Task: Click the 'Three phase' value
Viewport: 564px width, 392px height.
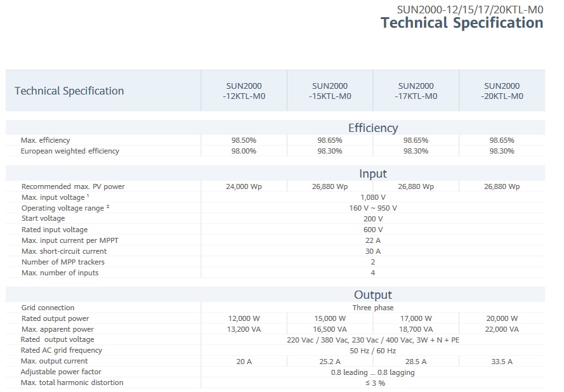Action: [373, 308]
